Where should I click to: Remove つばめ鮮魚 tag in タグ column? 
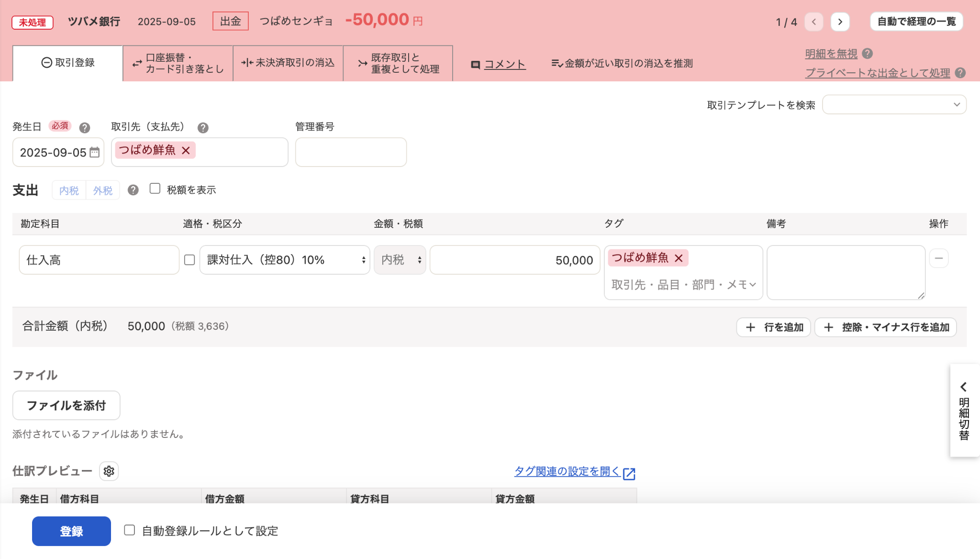(679, 258)
